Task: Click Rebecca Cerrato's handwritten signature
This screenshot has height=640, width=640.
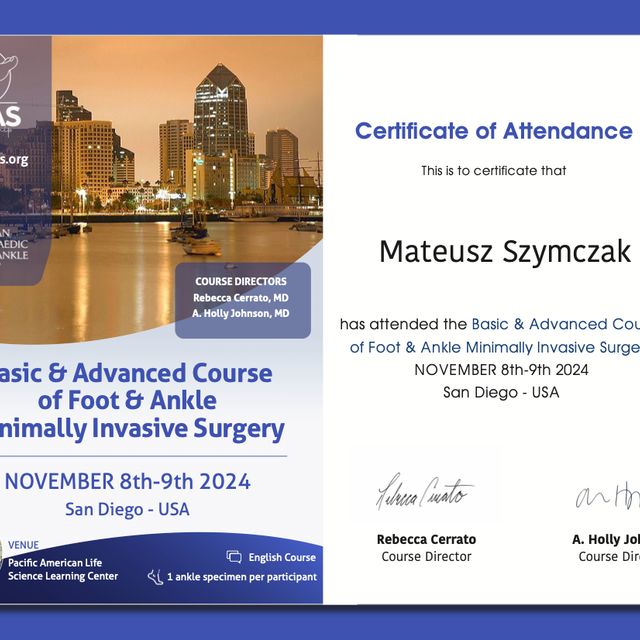Action: coord(424,492)
